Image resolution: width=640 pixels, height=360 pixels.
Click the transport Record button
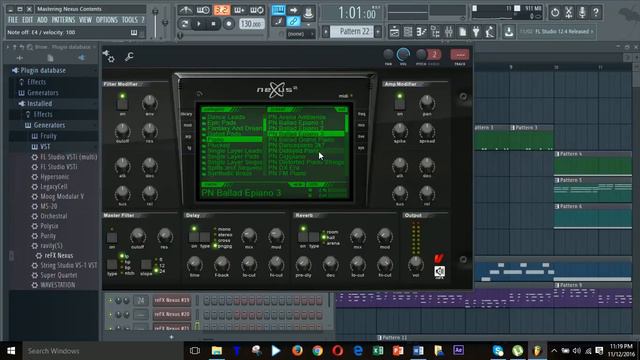click(229, 24)
